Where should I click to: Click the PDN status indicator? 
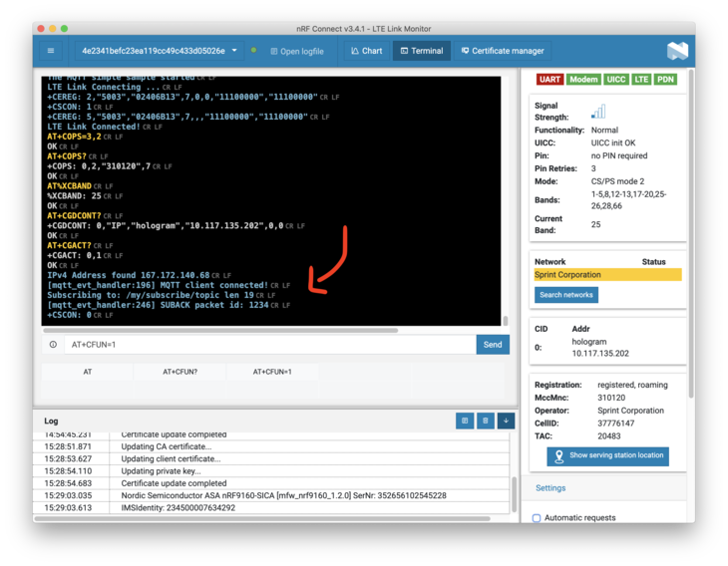coord(665,80)
